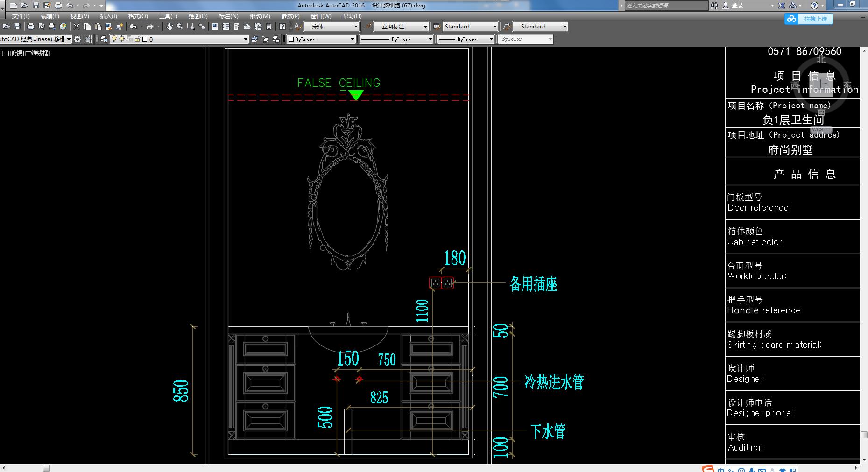Open the 标注(N) menu
The width and height of the screenshot is (868, 472).
pos(228,16)
